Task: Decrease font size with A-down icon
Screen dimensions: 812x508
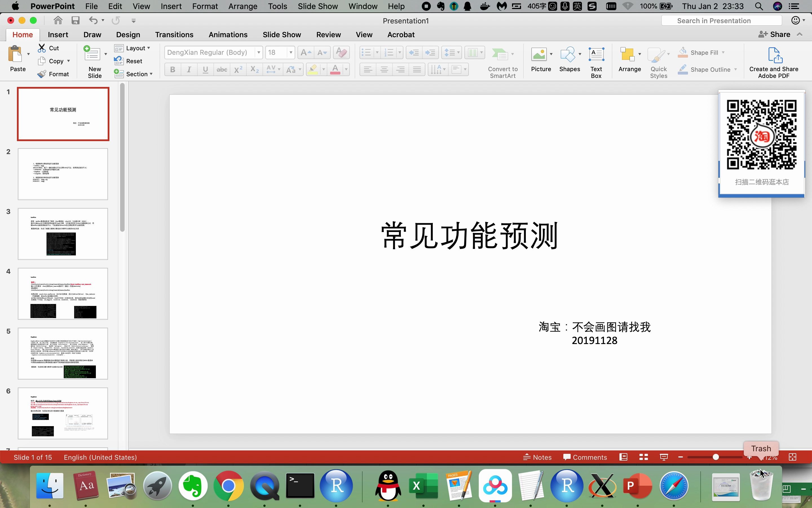Action: (x=322, y=52)
